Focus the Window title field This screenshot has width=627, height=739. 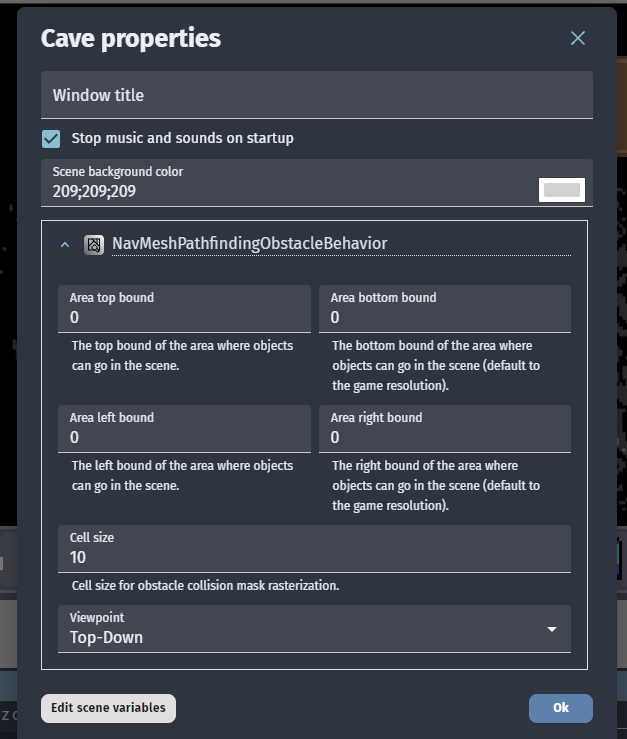tap(316, 96)
